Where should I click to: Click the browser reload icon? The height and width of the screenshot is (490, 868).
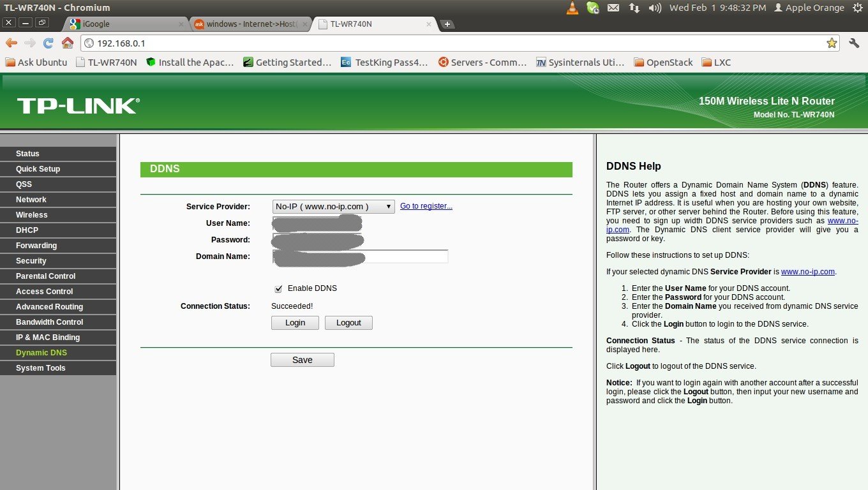pyautogui.click(x=48, y=43)
